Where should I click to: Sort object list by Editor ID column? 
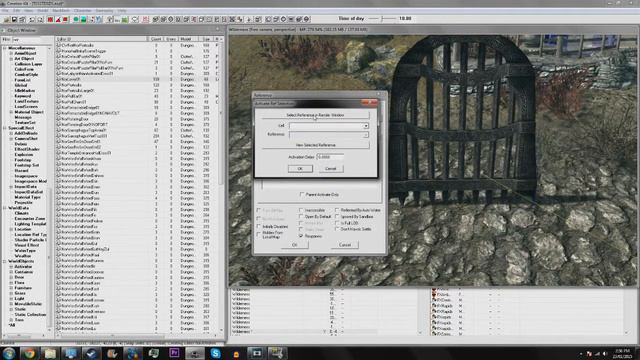[x=101, y=39]
